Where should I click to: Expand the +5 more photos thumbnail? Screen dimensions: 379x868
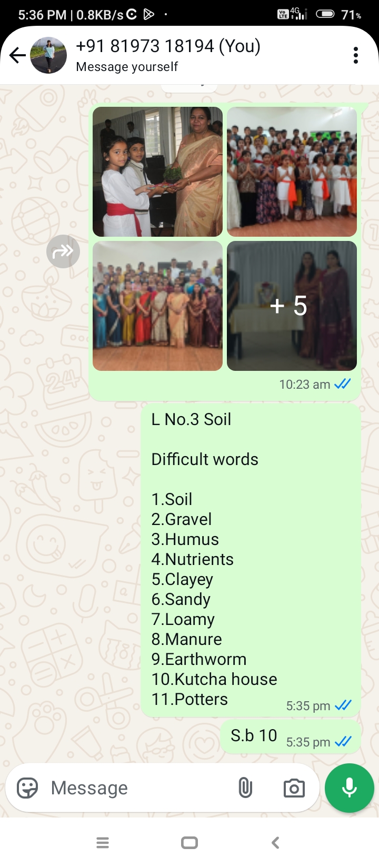click(292, 306)
